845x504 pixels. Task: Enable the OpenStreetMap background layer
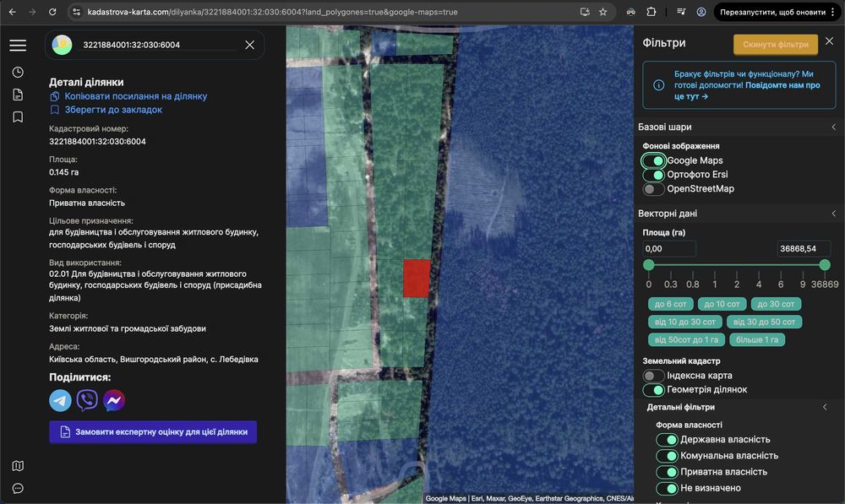pos(654,189)
